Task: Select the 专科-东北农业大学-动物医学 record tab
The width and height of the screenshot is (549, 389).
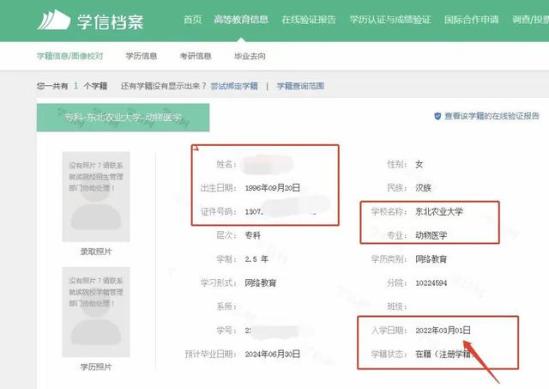Action: pos(123,117)
